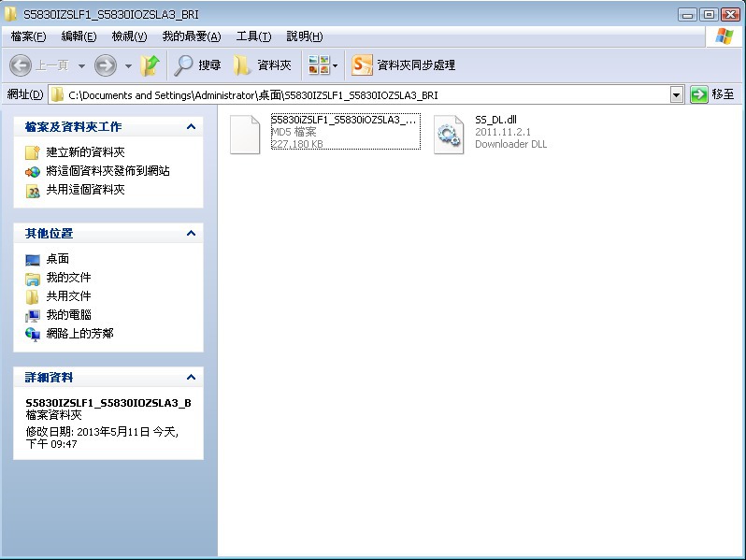Click the Shared Documents folder icon
The height and width of the screenshot is (560, 746).
33,297
